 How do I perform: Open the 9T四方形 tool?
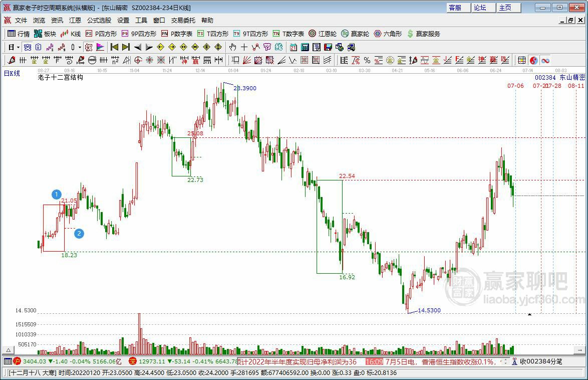tap(250, 34)
